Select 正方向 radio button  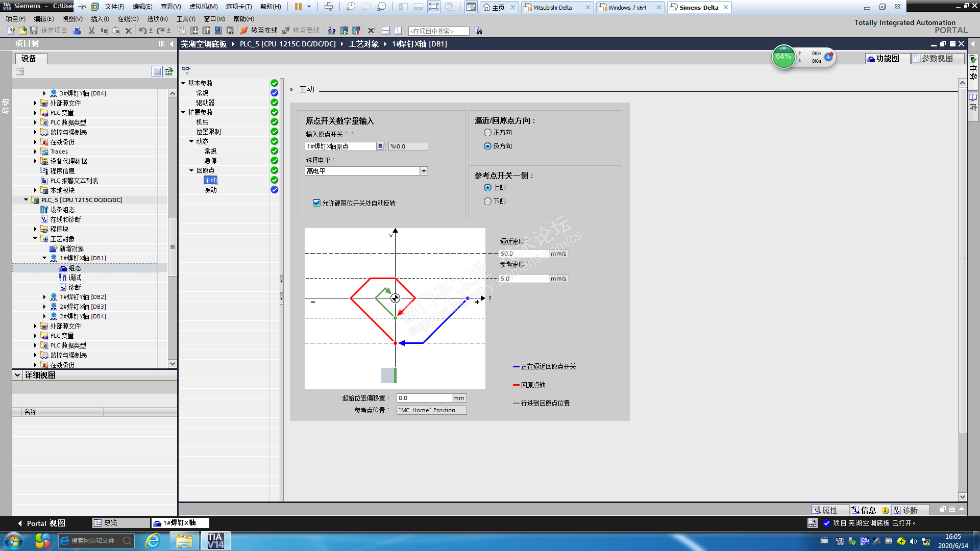coord(488,133)
